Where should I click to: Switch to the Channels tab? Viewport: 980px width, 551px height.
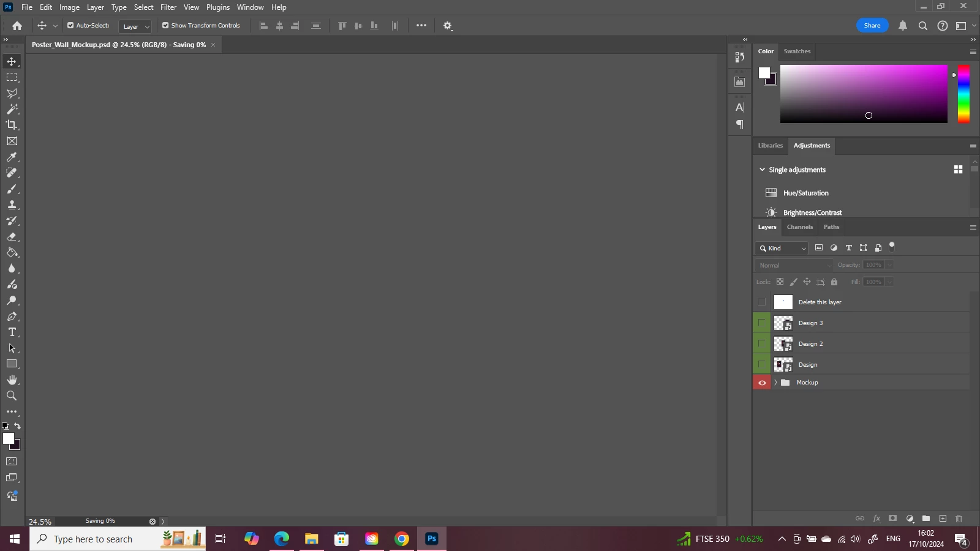800,227
